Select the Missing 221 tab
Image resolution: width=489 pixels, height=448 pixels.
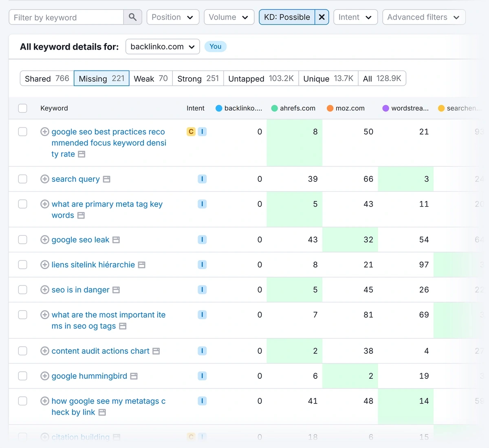101,78
